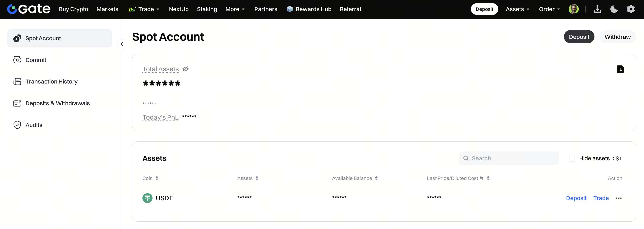Open Deposits & Withdrawals in sidebar

pos(57,103)
